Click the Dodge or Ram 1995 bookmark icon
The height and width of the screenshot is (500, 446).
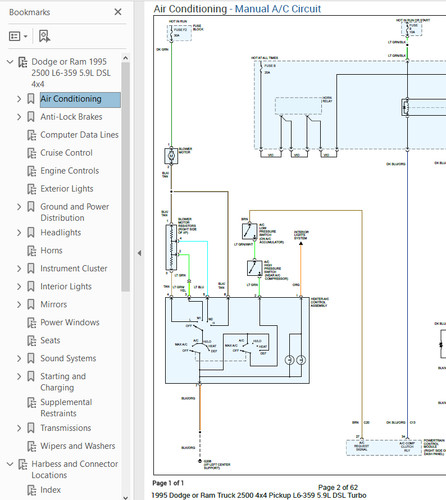pyautogui.click(x=23, y=62)
